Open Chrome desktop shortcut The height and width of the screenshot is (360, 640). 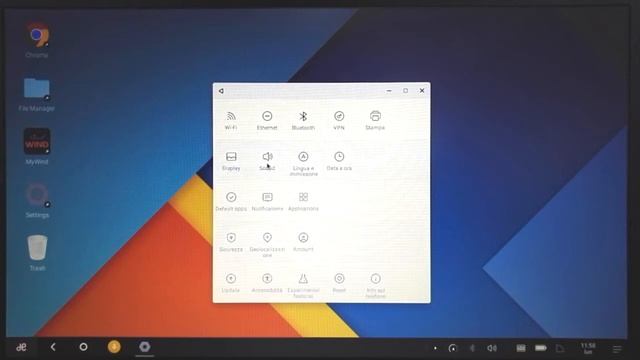coord(37,41)
